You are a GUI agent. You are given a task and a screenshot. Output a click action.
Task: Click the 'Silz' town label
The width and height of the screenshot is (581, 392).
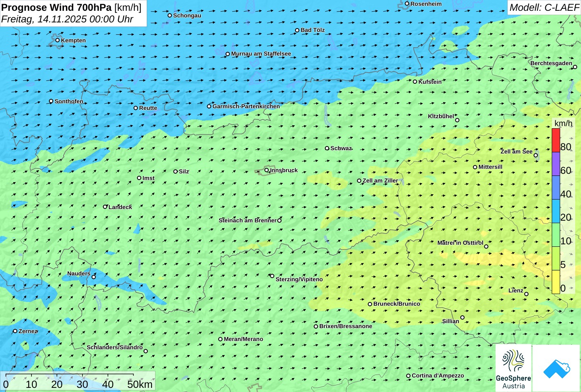point(184,171)
